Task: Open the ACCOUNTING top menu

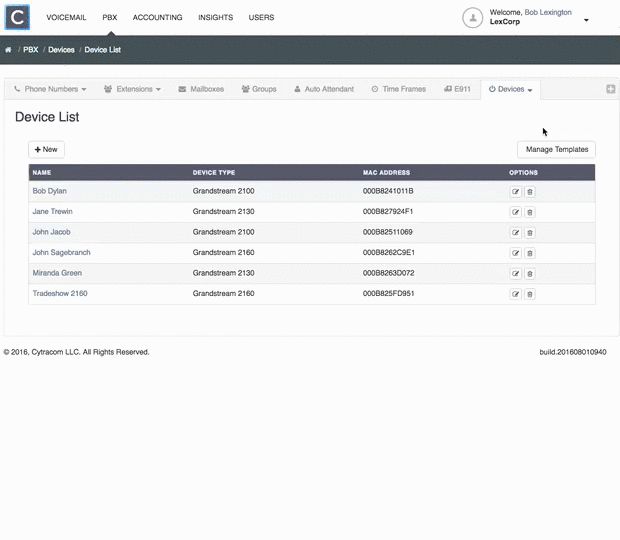Action: [157, 17]
